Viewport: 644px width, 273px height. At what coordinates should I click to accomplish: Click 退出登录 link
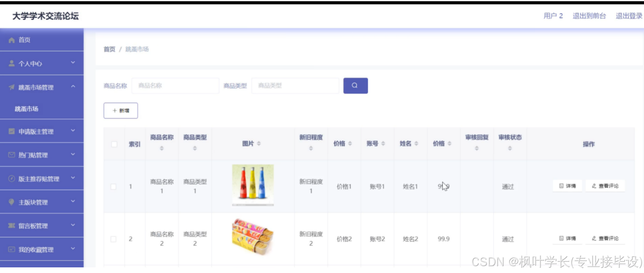coord(629,16)
